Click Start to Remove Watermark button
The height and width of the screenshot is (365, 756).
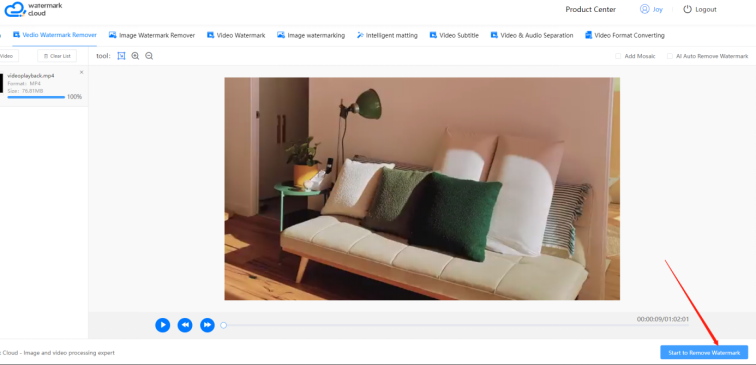point(704,352)
